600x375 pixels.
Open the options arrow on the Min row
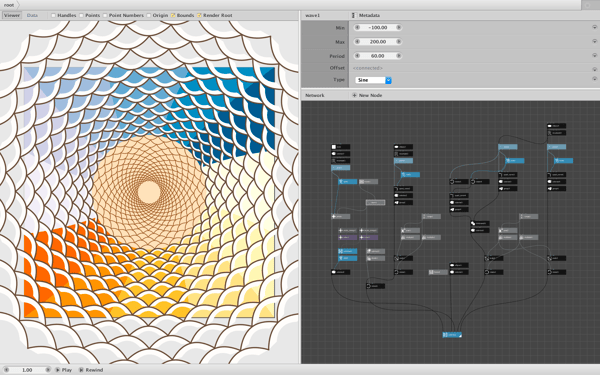[x=595, y=28]
